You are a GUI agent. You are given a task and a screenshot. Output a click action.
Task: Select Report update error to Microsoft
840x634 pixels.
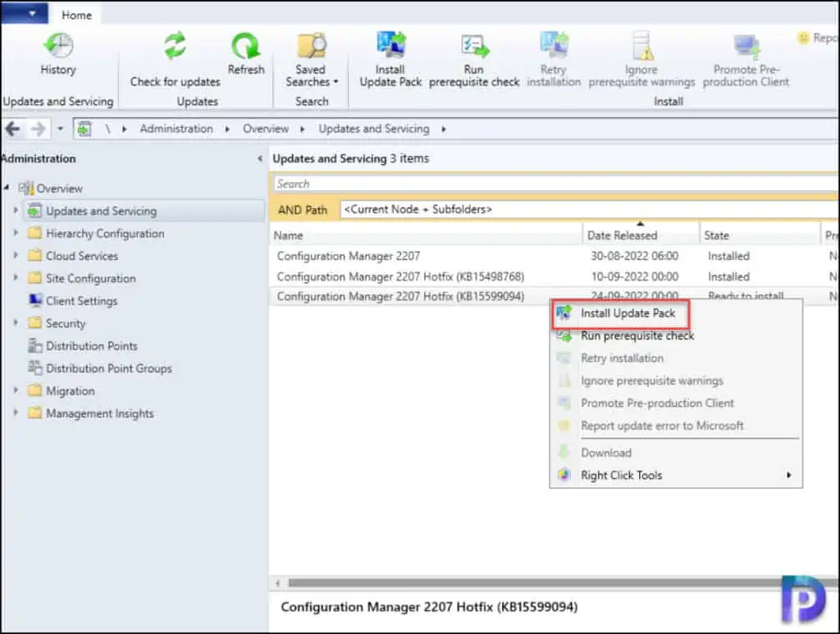pos(676,426)
